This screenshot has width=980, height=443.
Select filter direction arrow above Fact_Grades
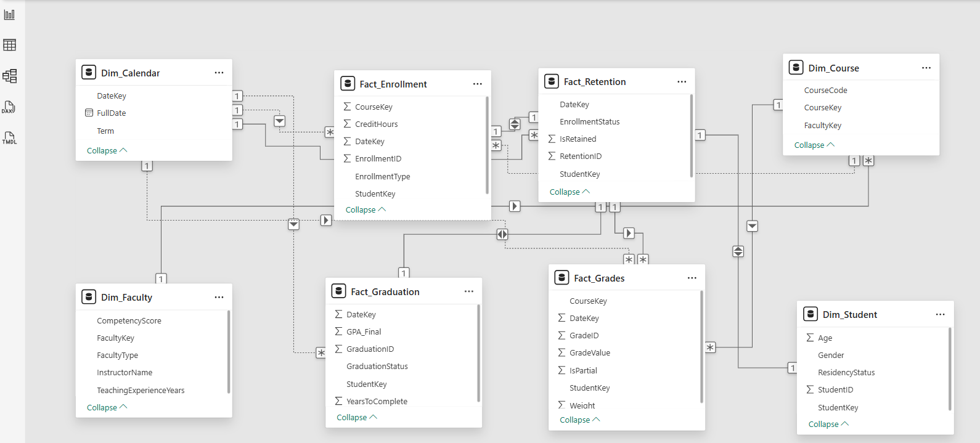click(x=629, y=233)
